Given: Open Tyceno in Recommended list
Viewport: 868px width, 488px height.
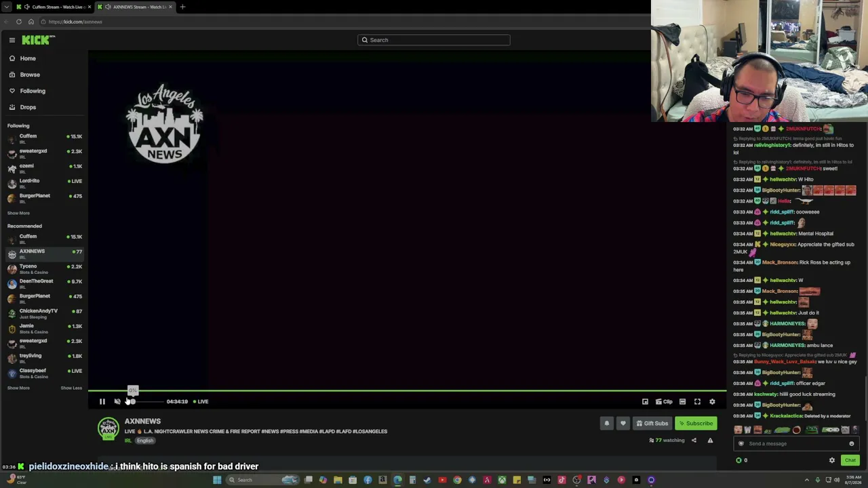Looking at the screenshot, I should tap(44, 268).
